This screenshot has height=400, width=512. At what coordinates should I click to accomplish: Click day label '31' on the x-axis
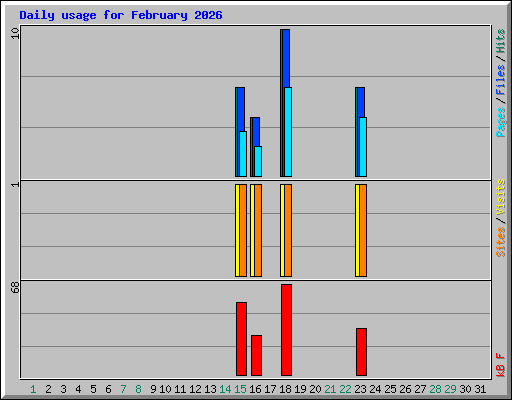pyautogui.click(x=480, y=389)
